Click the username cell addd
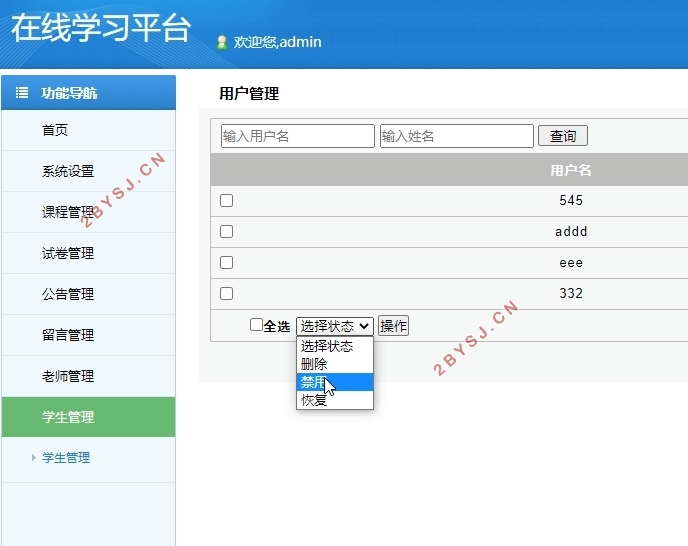Screen dimensions: 688x546 571,231
